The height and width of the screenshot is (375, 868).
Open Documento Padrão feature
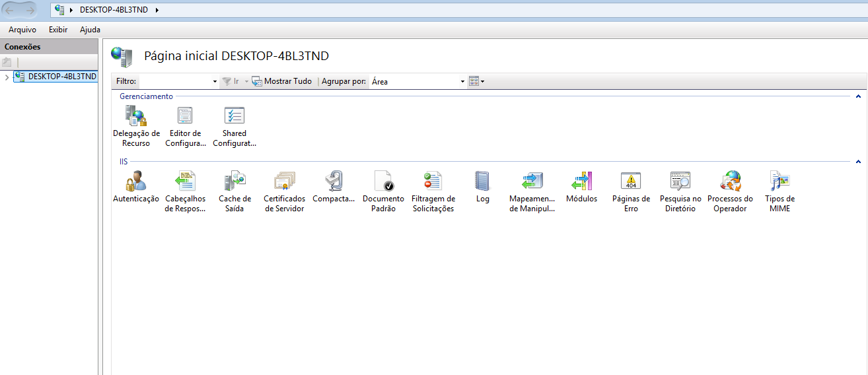tap(383, 191)
